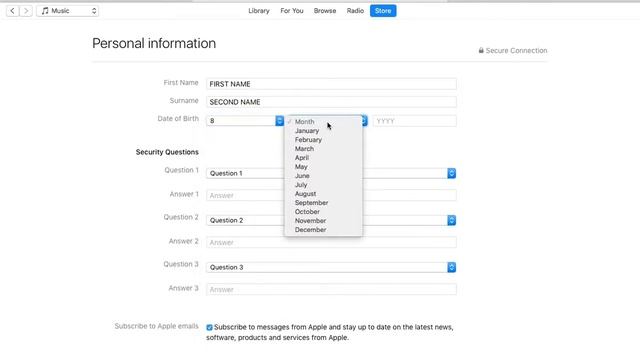Open the Question 1 dropdown arrow
This screenshot has width=640, height=360.
(451, 173)
